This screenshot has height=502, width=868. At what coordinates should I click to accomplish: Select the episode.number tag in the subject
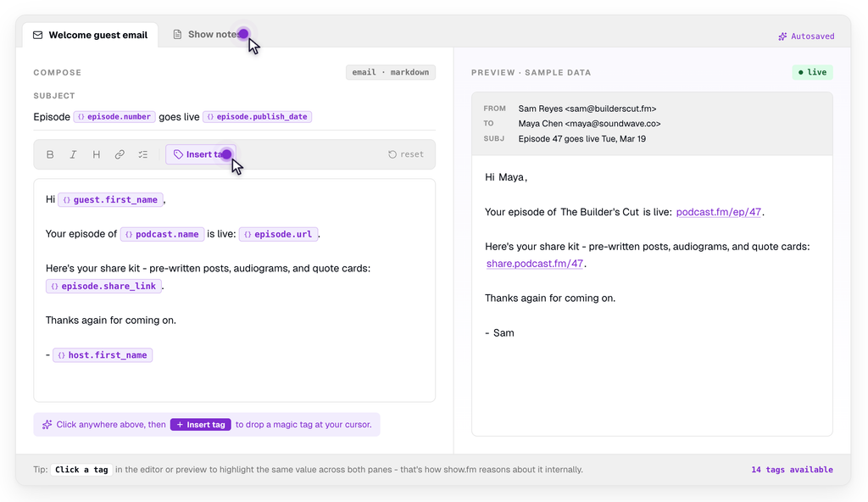[x=114, y=117]
